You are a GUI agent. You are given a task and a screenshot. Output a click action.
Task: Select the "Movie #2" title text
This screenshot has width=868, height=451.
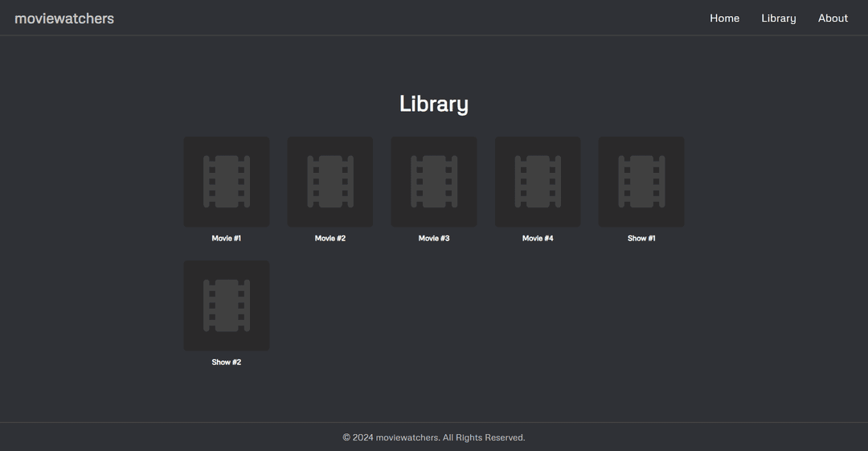(330, 238)
